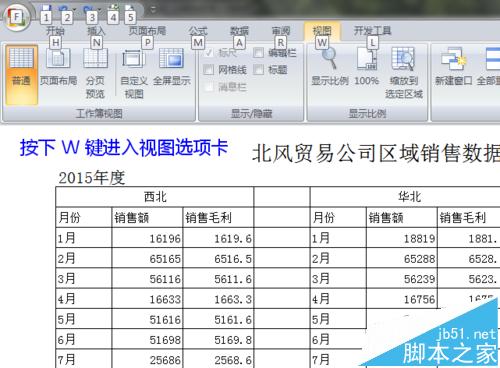
Task: Open 自定义视图 custom views
Action: [134, 74]
